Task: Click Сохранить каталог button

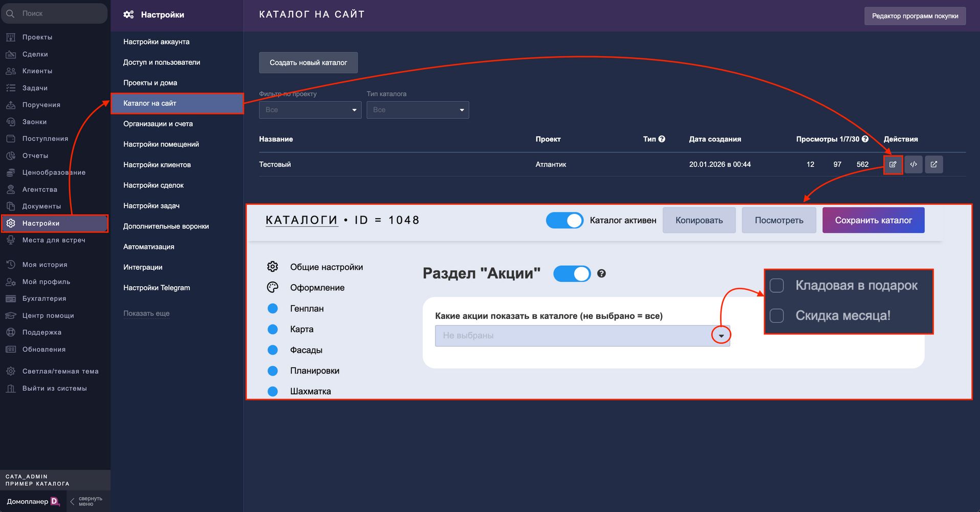Action: click(874, 220)
